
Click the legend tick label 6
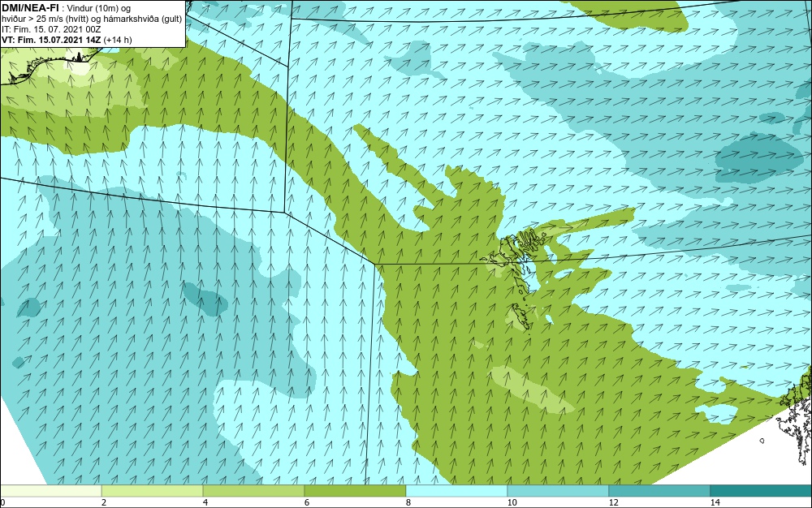click(307, 502)
